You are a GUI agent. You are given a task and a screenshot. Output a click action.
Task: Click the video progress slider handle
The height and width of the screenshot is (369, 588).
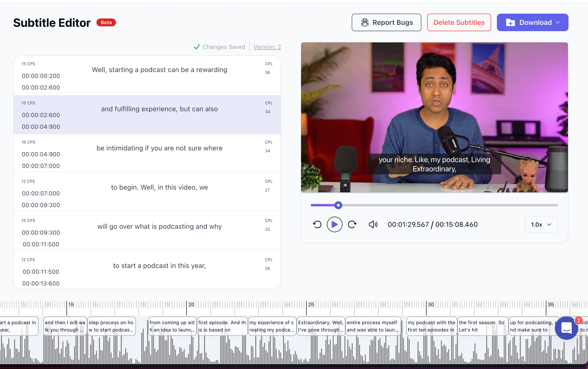[338, 205]
